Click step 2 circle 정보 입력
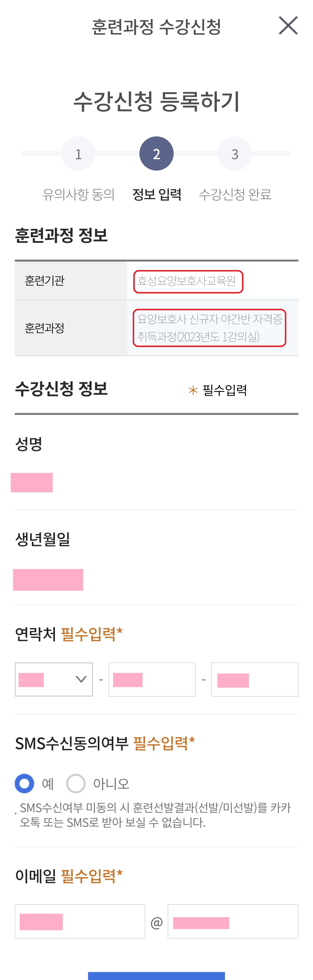Screen dimensions: 313x980 click(x=156, y=154)
